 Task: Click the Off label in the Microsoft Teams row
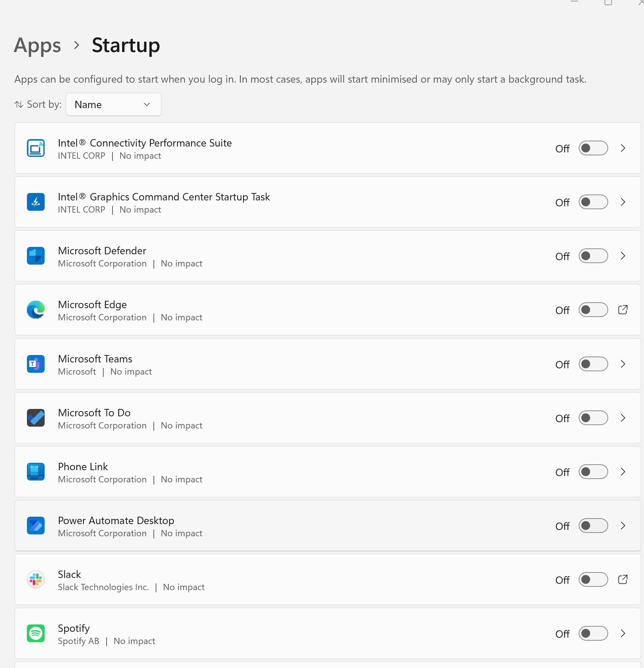click(562, 364)
